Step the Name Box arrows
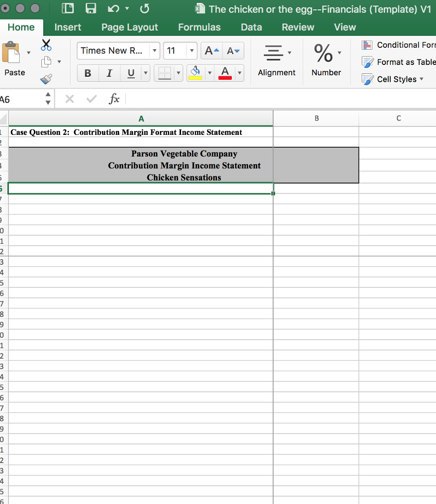 (48, 98)
